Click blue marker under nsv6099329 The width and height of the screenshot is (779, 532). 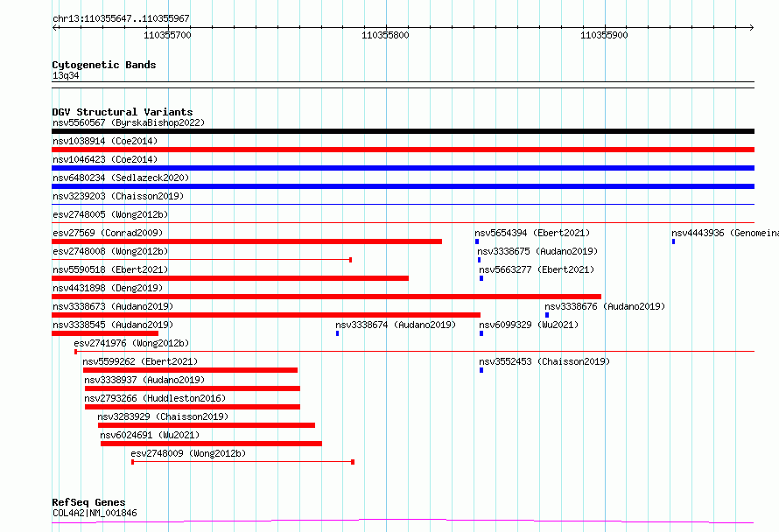pos(481,333)
